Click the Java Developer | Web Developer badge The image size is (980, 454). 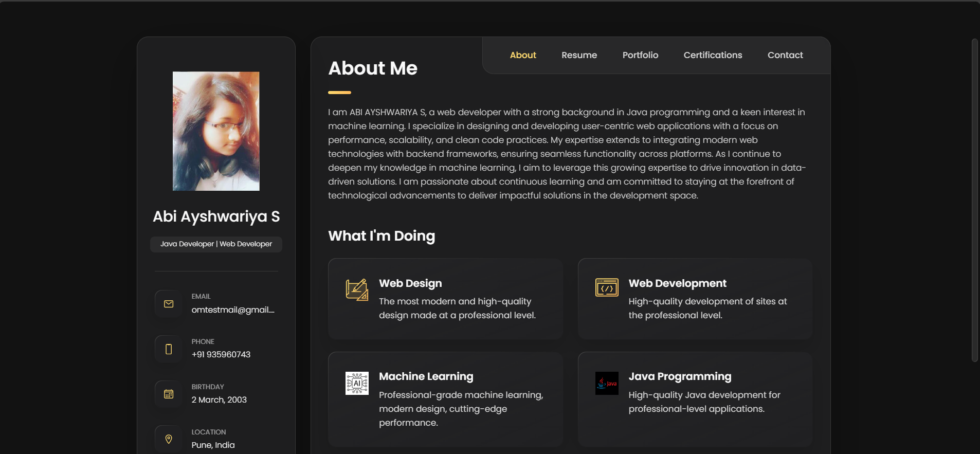(x=216, y=244)
